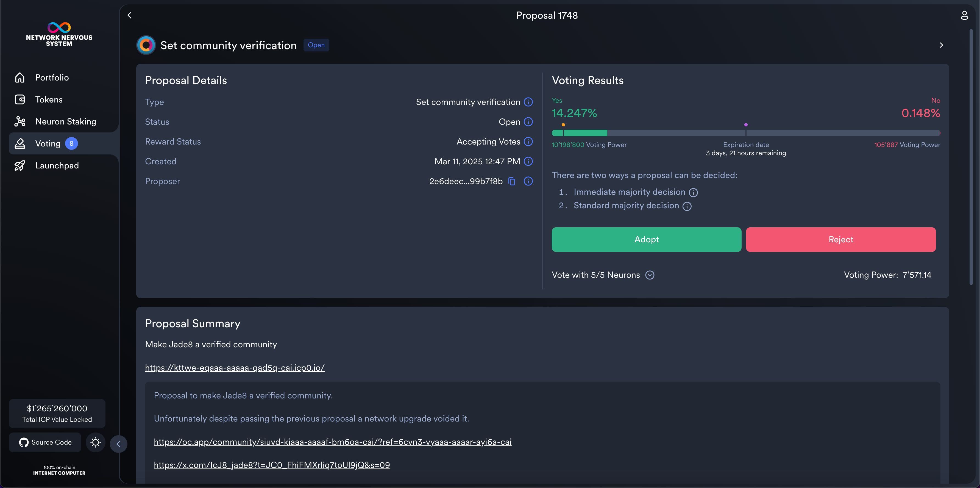Toggle light theme with sun icon
The width and height of the screenshot is (980, 488).
click(x=96, y=442)
